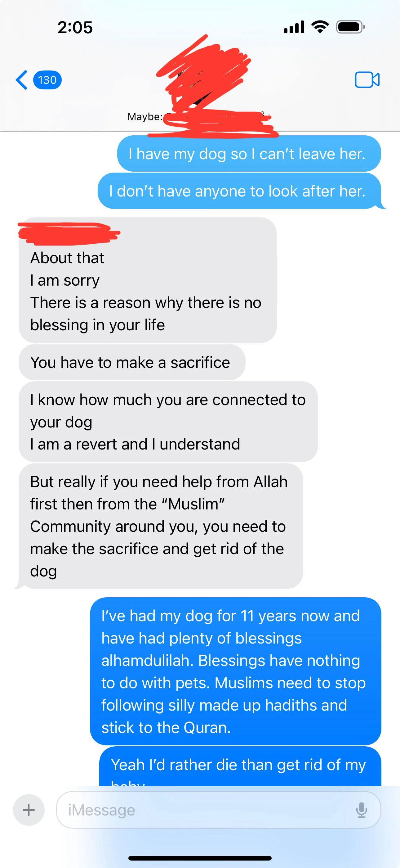Open the 130 unread messages badge

pos(47,80)
